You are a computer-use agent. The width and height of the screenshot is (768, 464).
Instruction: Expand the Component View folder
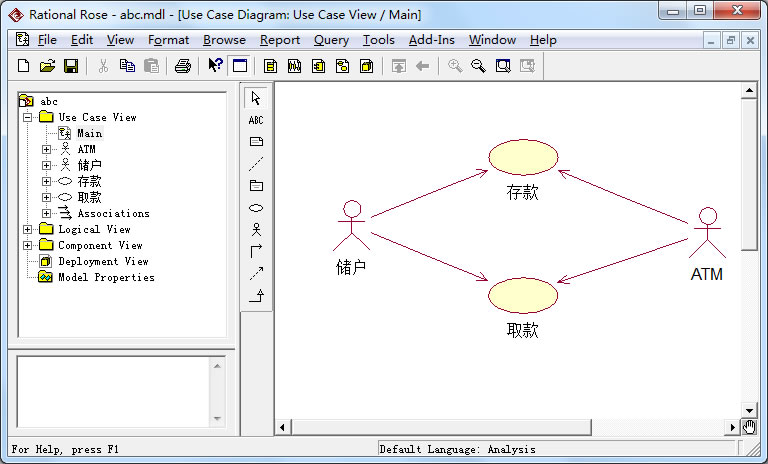click(x=27, y=245)
